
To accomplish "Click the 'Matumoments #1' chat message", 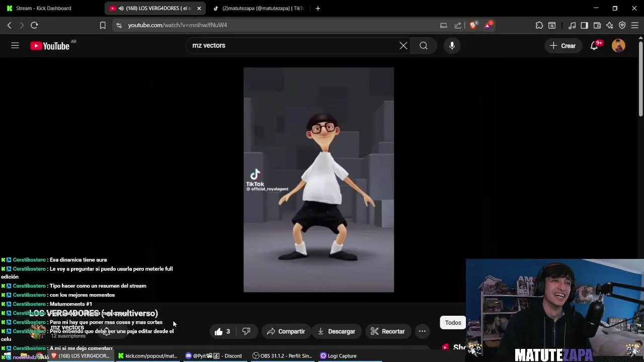I will coord(70,304).
